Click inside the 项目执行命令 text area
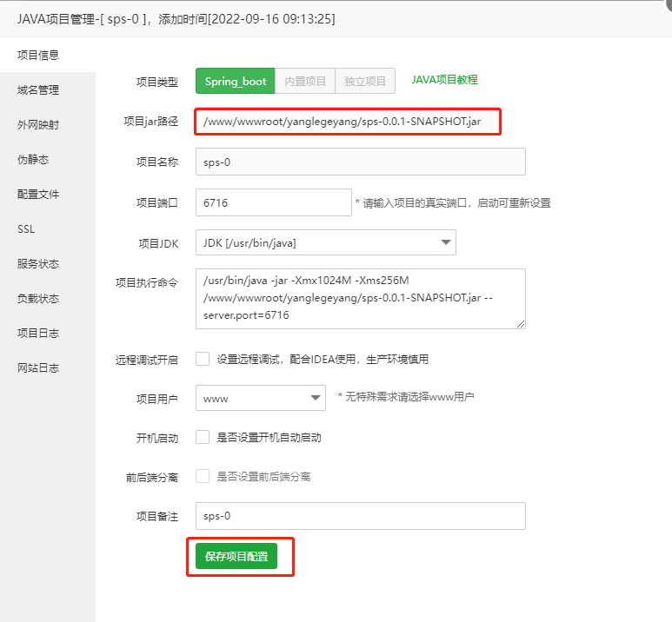Viewport: 672px width, 622px height. pos(360,299)
